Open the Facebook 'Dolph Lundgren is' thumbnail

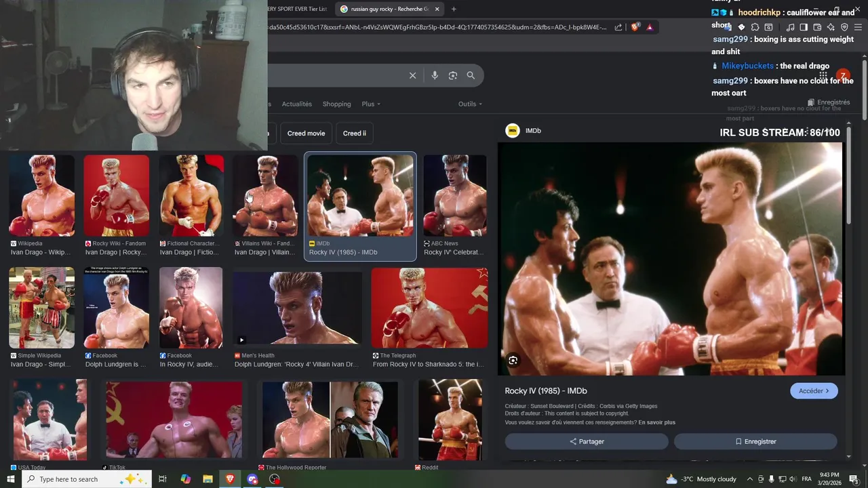(117, 308)
